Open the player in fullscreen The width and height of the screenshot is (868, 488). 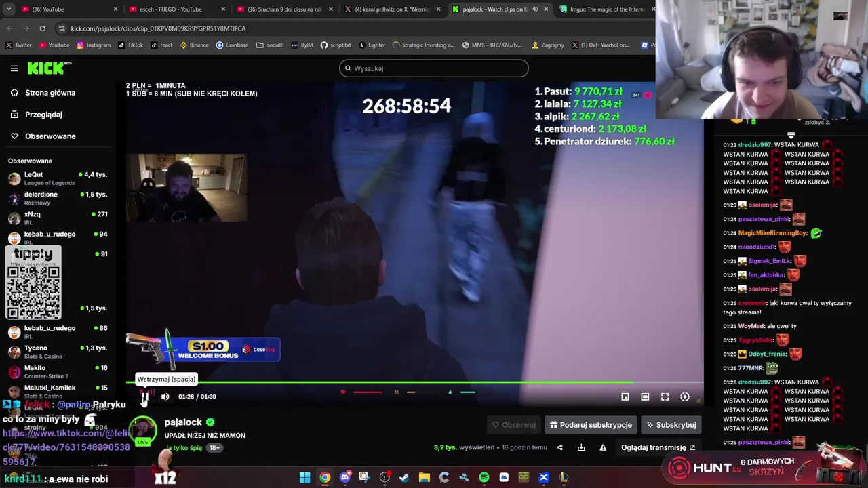coord(665,397)
